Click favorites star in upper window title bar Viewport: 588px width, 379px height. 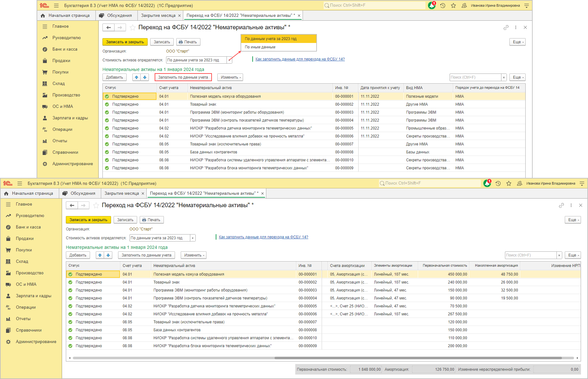pos(453,6)
